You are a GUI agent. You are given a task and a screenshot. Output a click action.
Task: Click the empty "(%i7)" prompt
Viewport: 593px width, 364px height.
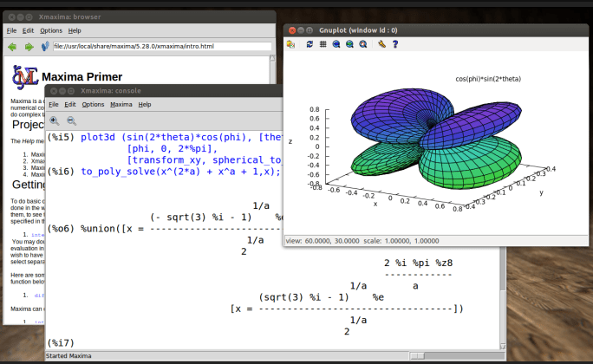(61, 343)
